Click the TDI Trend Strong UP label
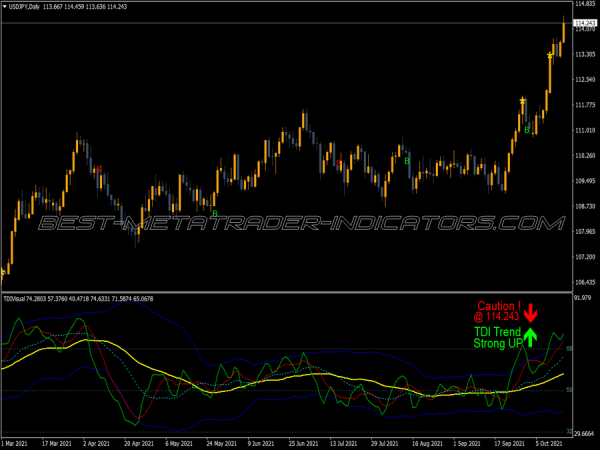This screenshot has height=450, width=600. 496,338
